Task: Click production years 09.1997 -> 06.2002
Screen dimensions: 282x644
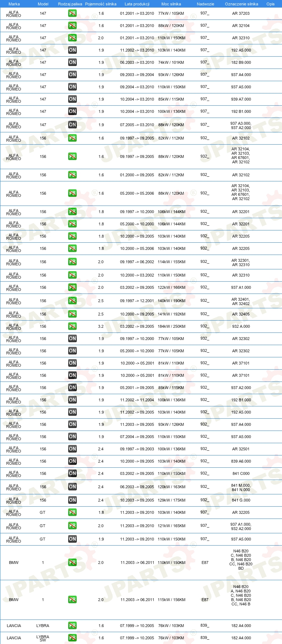Action: pyautogui.click(x=137, y=262)
